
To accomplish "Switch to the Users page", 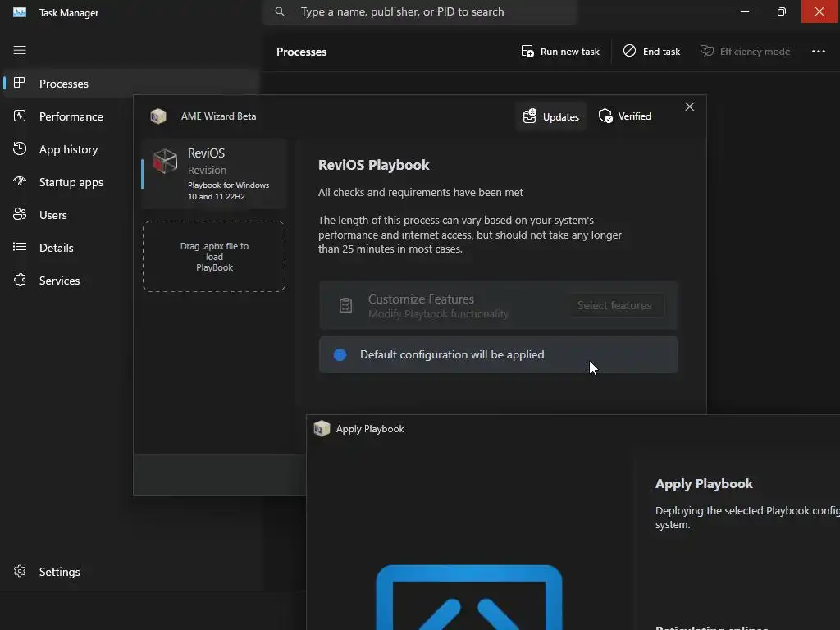I will [52, 215].
